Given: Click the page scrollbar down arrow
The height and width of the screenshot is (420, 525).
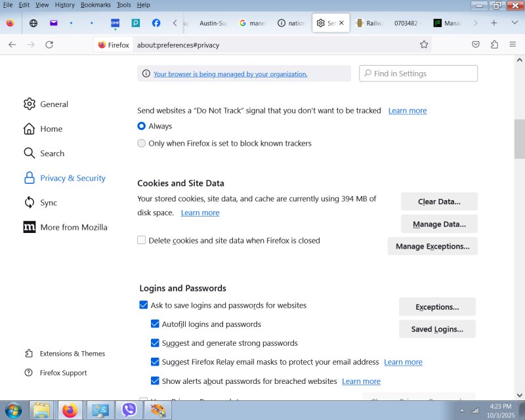Looking at the screenshot, I should coord(519,395).
